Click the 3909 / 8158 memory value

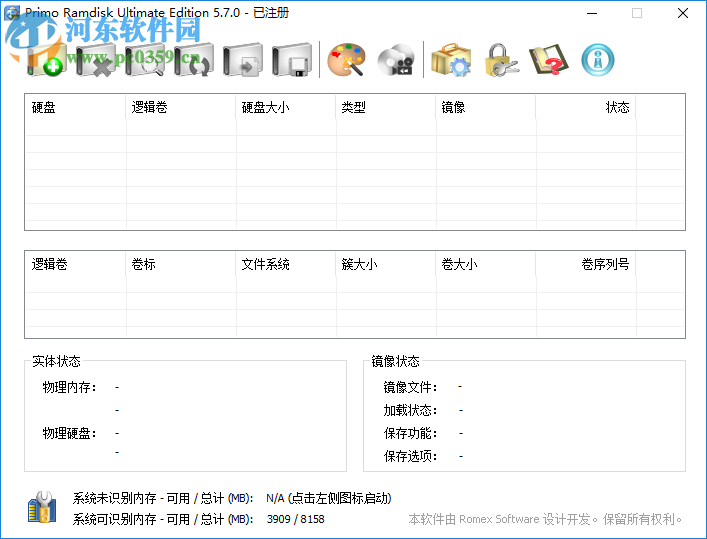[x=295, y=519]
